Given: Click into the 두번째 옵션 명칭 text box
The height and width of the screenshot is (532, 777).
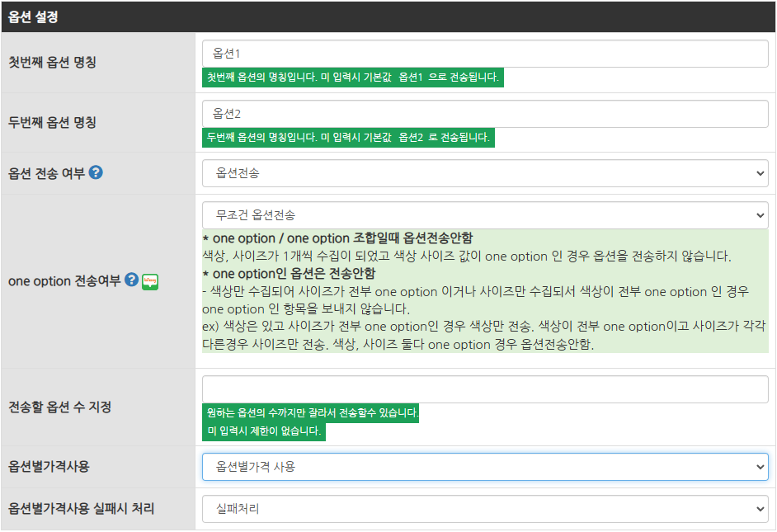Looking at the screenshot, I should click(484, 114).
